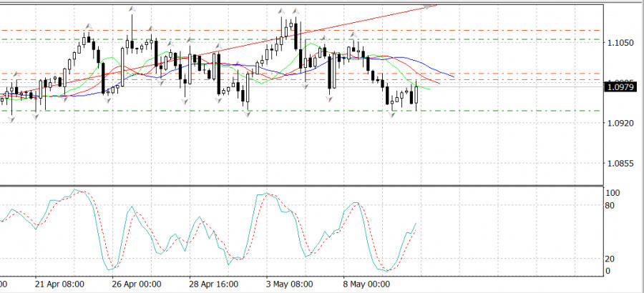Select the 21 Apr 08:00 time label
The height and width of the screenshot is (293, 644).
(x=62, y=284)
